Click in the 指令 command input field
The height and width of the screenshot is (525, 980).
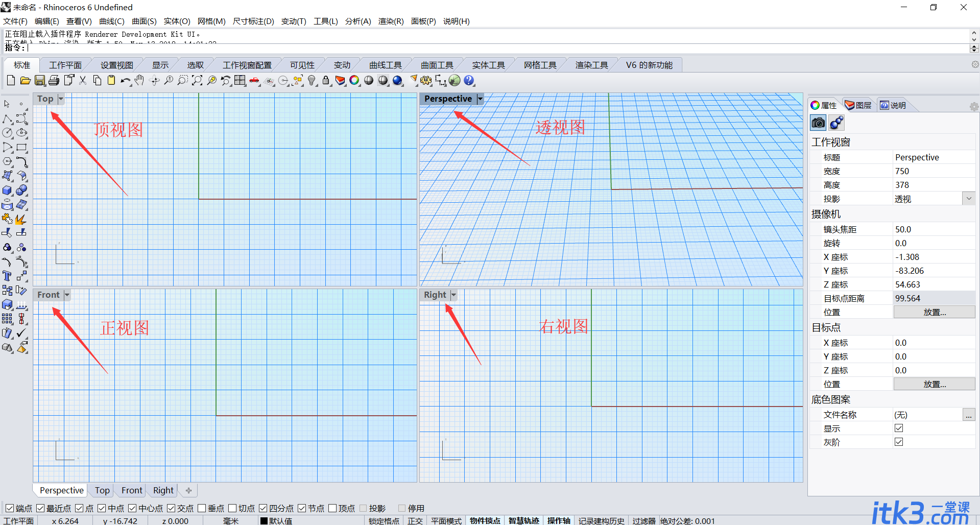point(498,47)
